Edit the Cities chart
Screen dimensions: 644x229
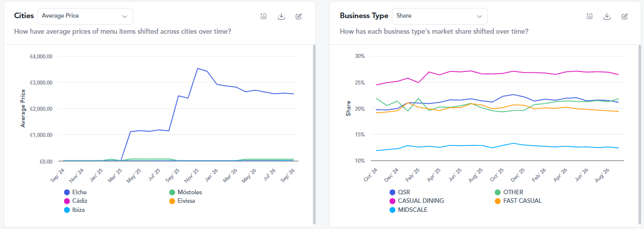click(299, 16)
